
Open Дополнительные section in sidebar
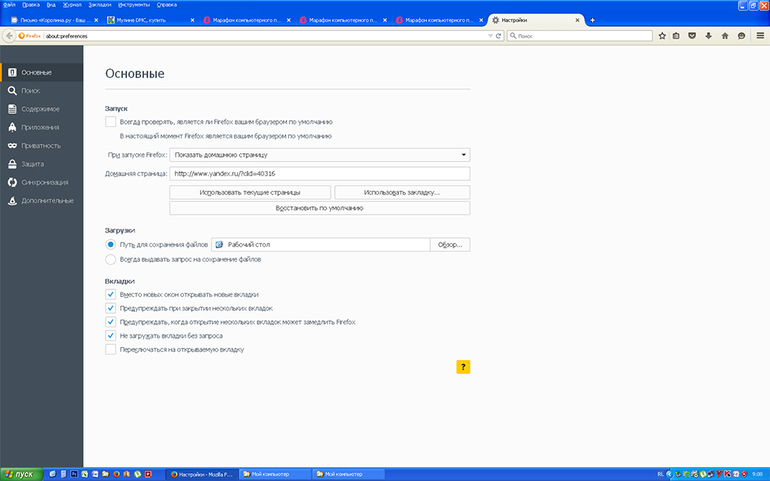point(42,201)
